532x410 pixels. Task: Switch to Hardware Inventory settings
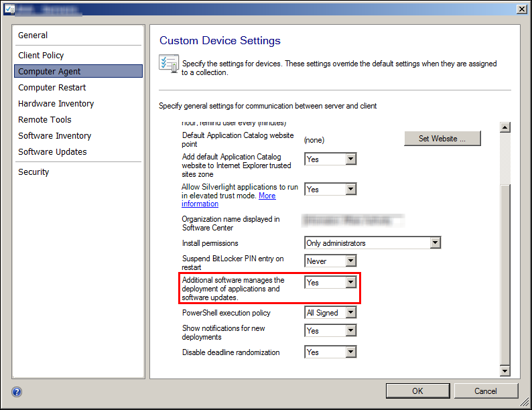click(56, 104)
